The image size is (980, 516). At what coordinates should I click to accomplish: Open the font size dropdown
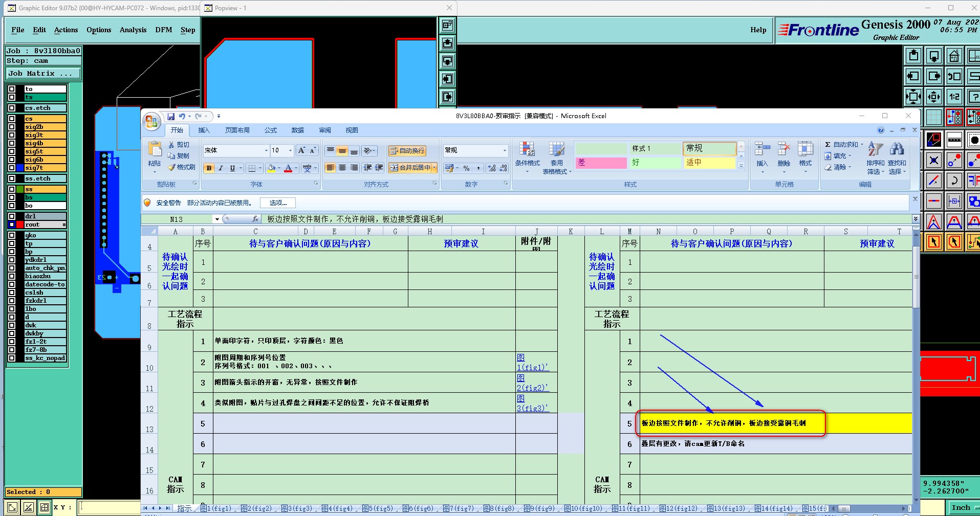tap(290, 150)
